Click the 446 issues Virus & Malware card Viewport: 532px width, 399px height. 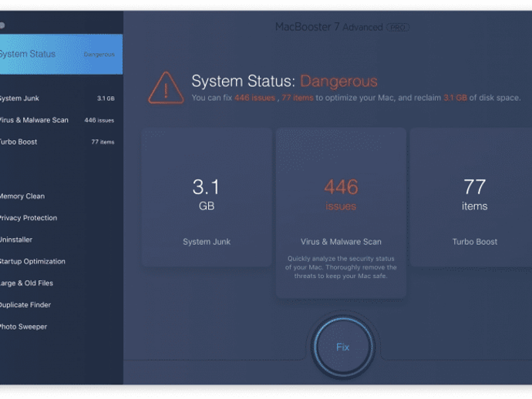341,213
